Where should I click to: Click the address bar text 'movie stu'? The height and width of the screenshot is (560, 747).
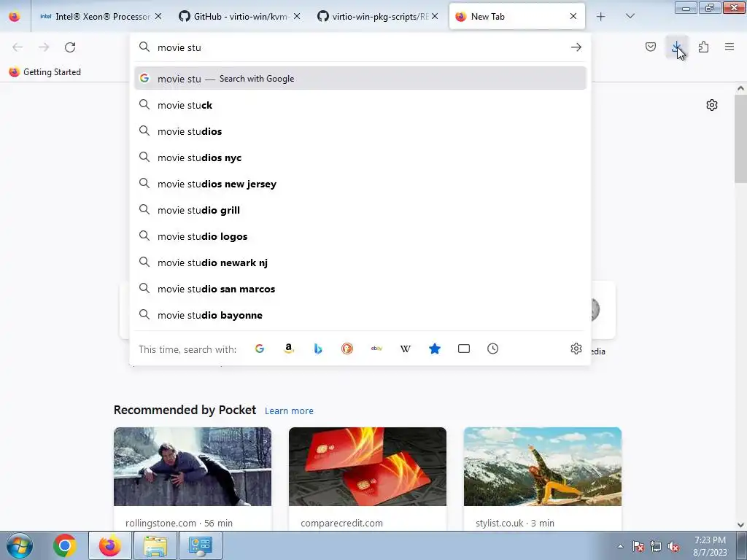pos(179,47)
